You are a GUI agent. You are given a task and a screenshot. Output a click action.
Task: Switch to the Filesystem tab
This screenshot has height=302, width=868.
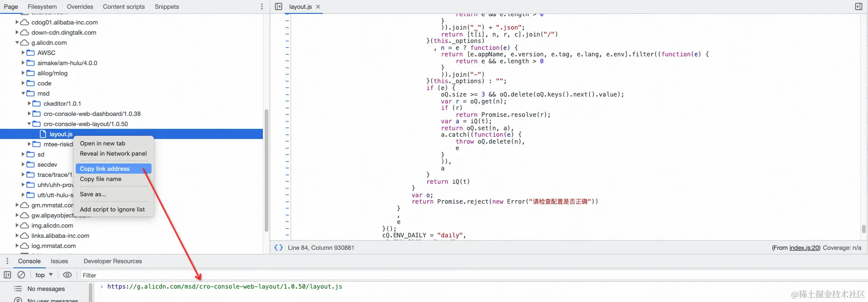tap(42, 6)
